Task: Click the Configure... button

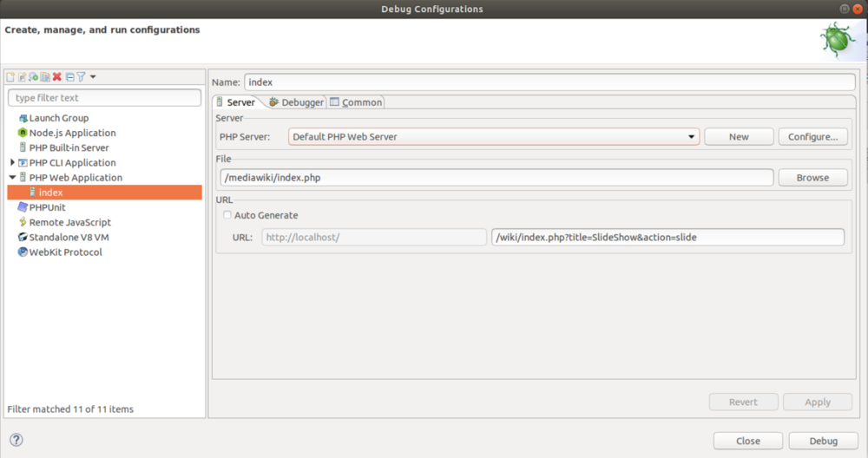Action: point(812,137)
